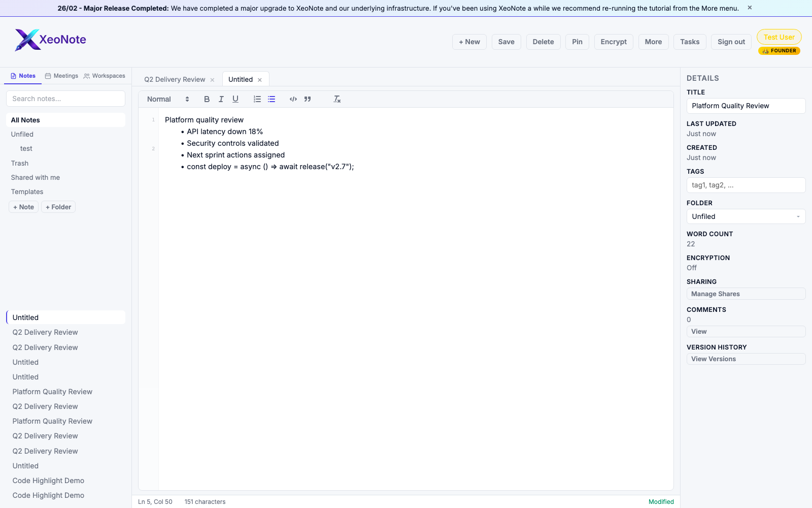Screen dimensions: 812x508
Task: Dismiss the release announcement banner
Action: click(x=749, y=8)
